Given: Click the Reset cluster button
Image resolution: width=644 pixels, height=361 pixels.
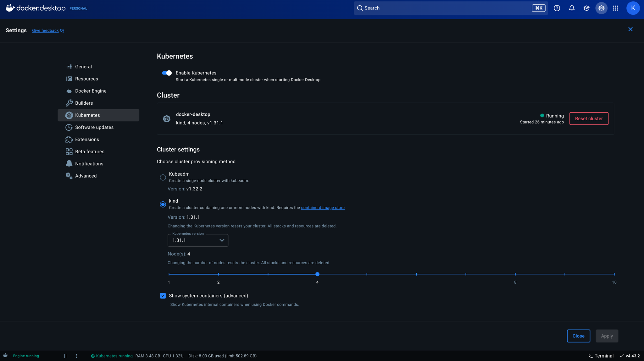Looking at the screenshot, I should pos(589,118).
